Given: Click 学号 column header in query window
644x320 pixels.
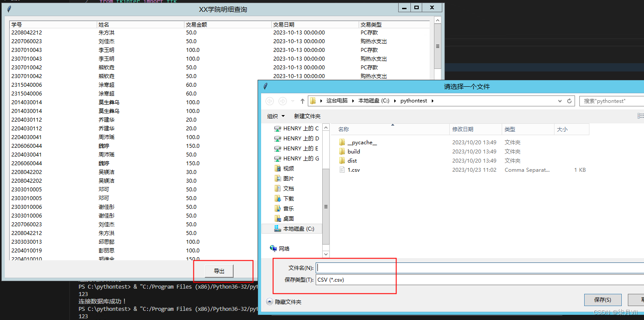Looking at the screenshot, I should [53, 24].
